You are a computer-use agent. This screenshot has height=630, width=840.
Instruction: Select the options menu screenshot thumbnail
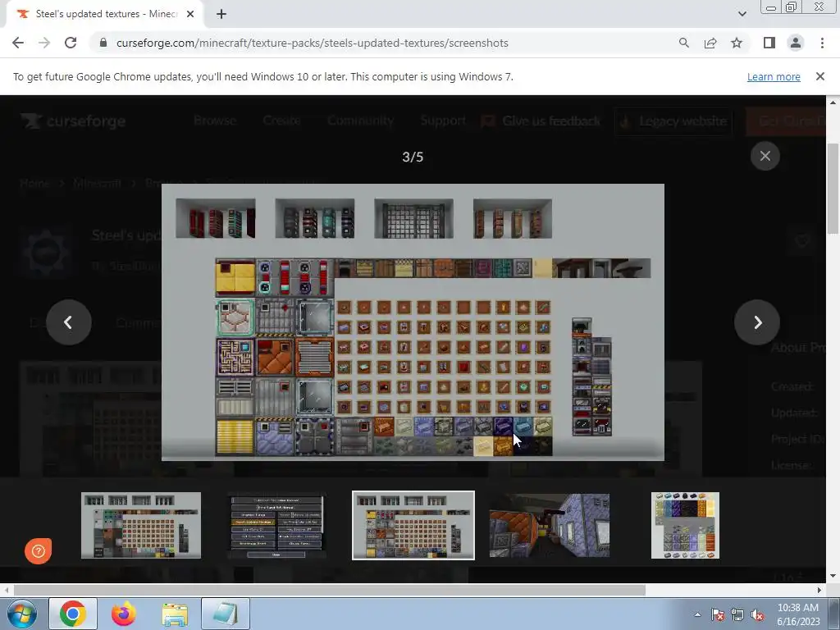click(276, 526)
